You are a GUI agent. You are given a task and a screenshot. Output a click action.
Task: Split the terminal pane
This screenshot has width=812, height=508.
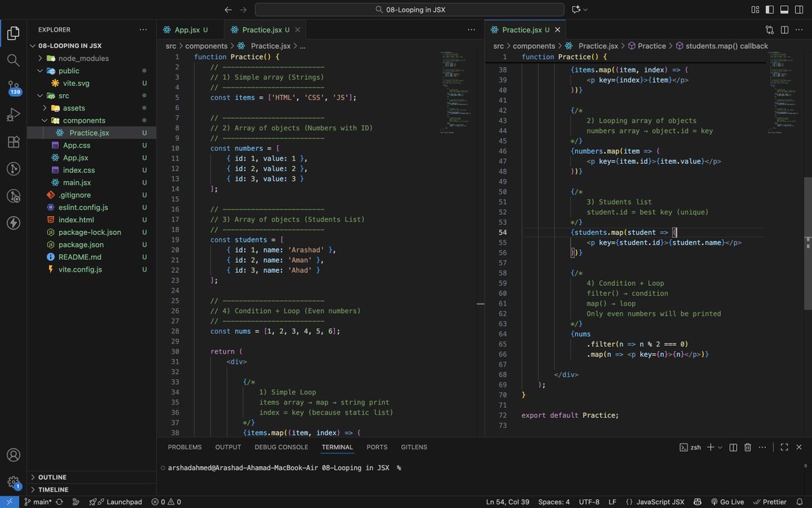[x=732, y=447]
